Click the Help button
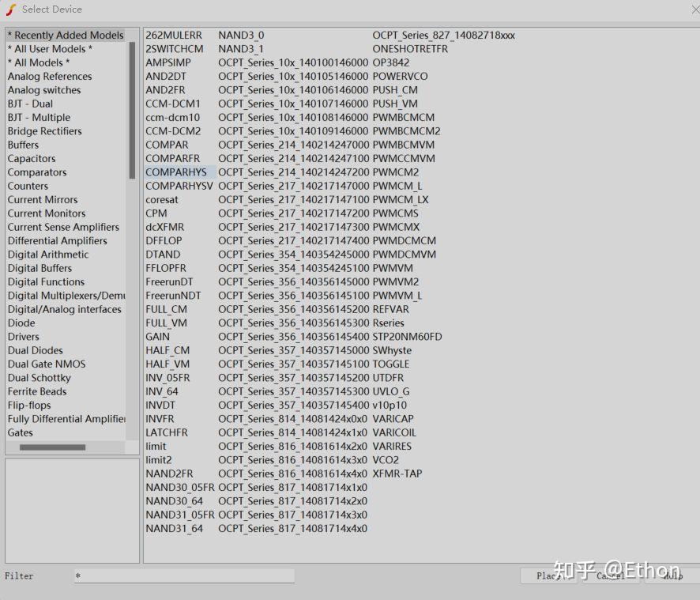Image resolution: width=700 pixels, height=600 pixels. coord(673,575)
